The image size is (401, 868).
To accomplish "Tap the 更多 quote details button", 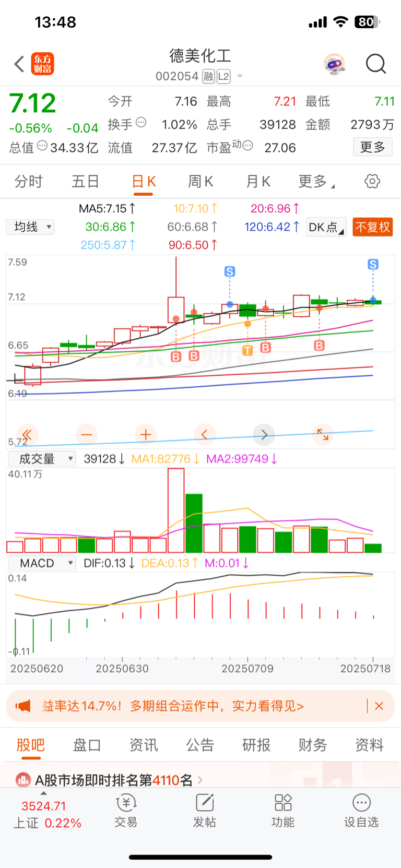I will (373, 147).
